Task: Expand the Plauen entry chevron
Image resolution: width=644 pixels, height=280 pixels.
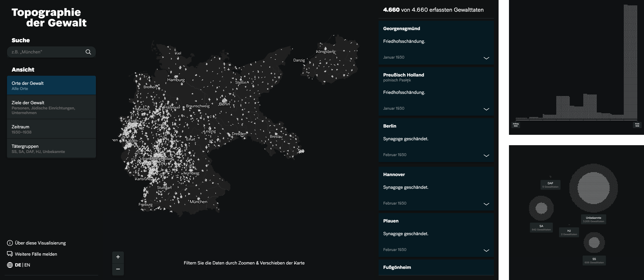Action: coord(486,250)
